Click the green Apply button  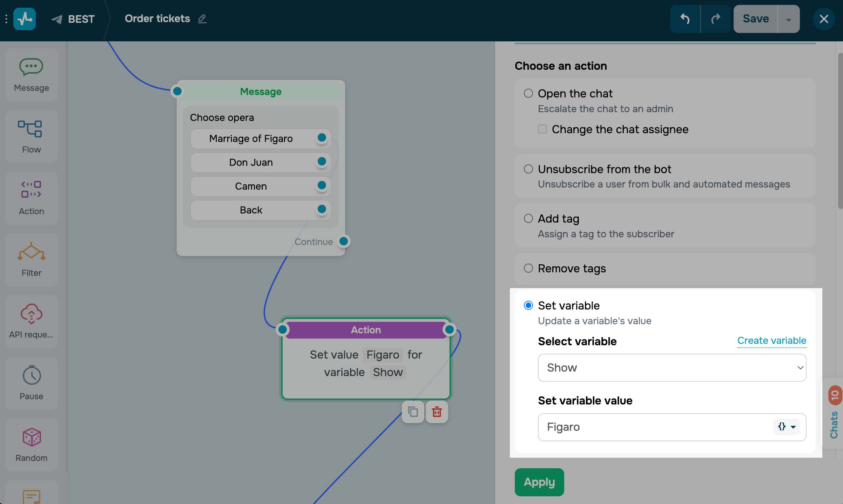539,482
